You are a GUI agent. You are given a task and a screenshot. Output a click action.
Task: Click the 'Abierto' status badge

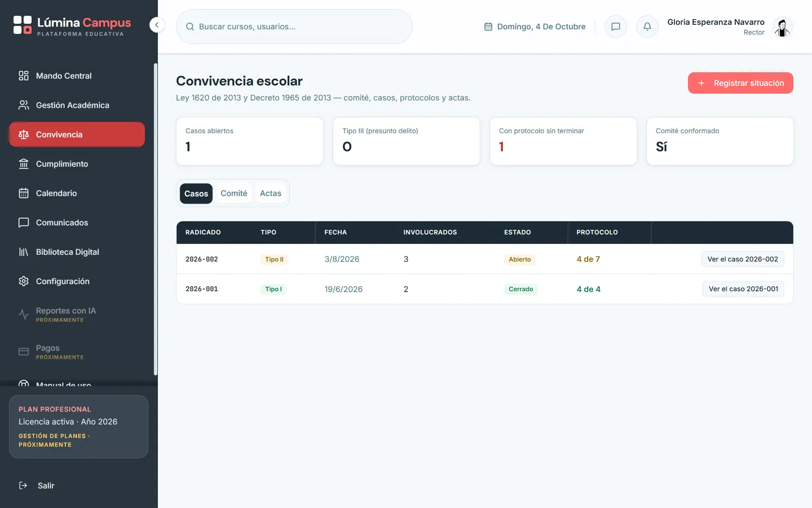(520, 260)
